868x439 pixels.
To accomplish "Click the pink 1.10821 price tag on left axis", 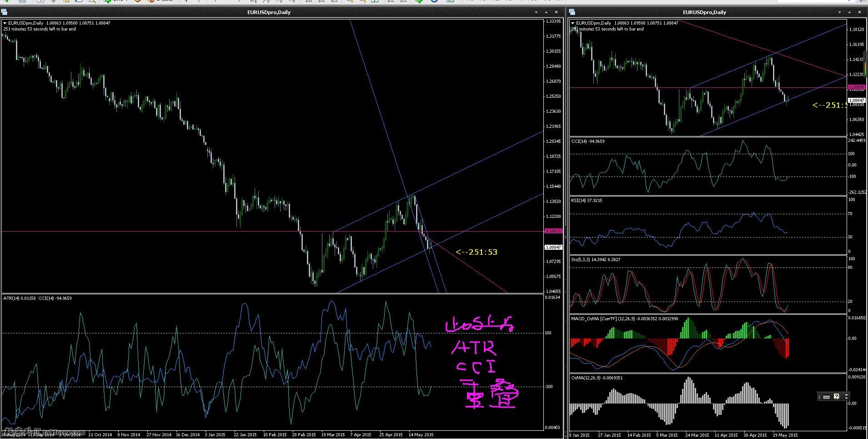I will [x=553, y=231].
